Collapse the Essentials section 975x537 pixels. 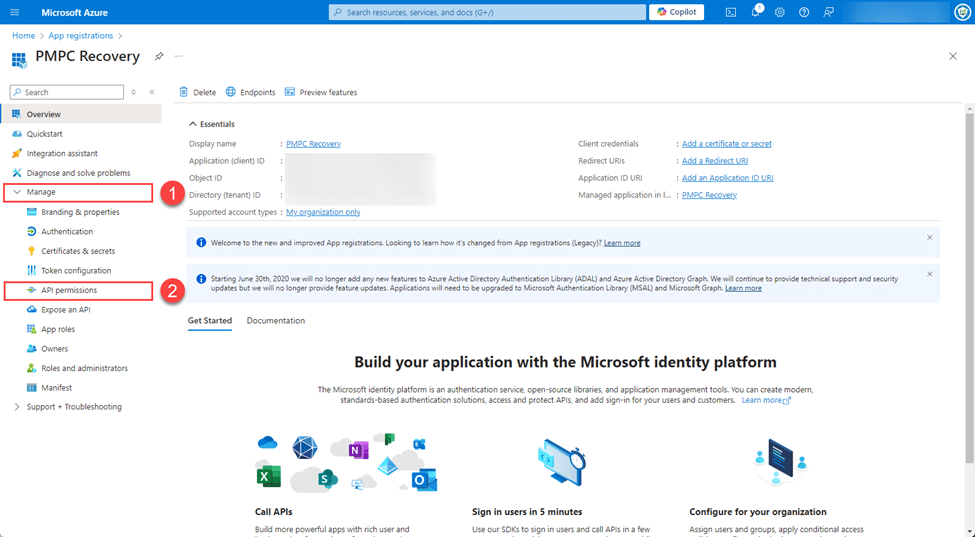(x=194, y=124)
